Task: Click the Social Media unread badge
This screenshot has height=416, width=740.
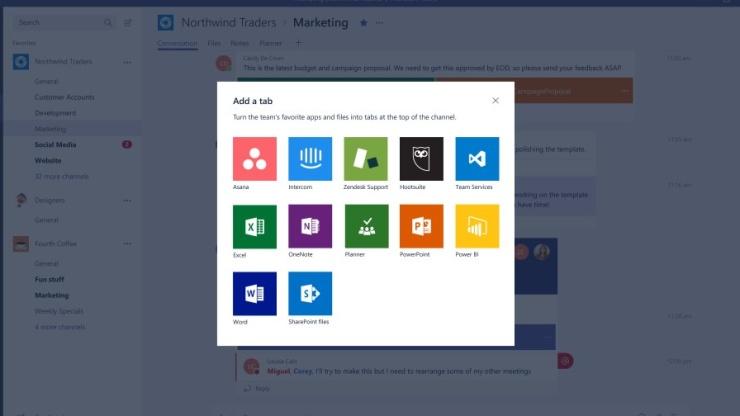Action: click(127, 144)
